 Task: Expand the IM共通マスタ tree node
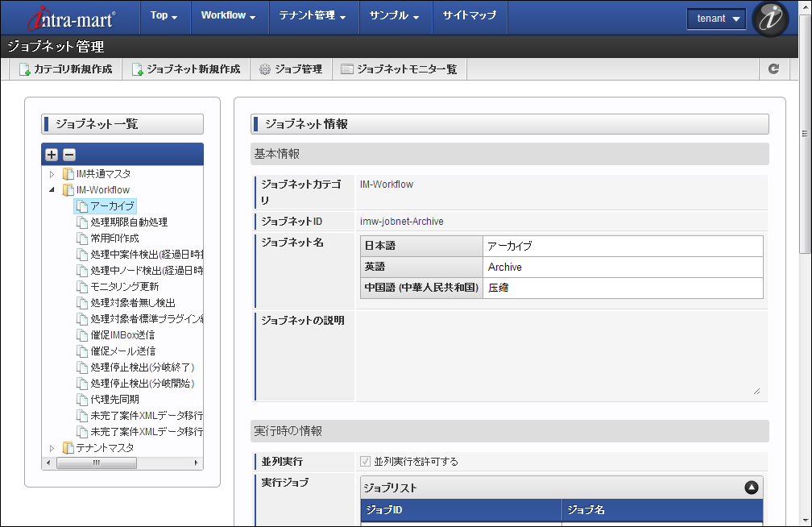[52, 174]
